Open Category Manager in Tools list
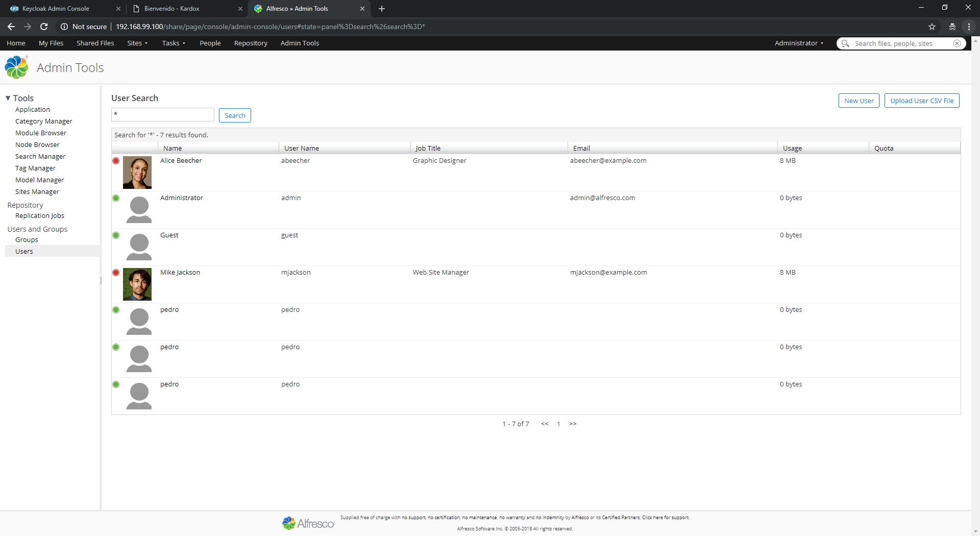Image resolution: width=980 pixels, height=536 pixels. click(x=43, y=121)
